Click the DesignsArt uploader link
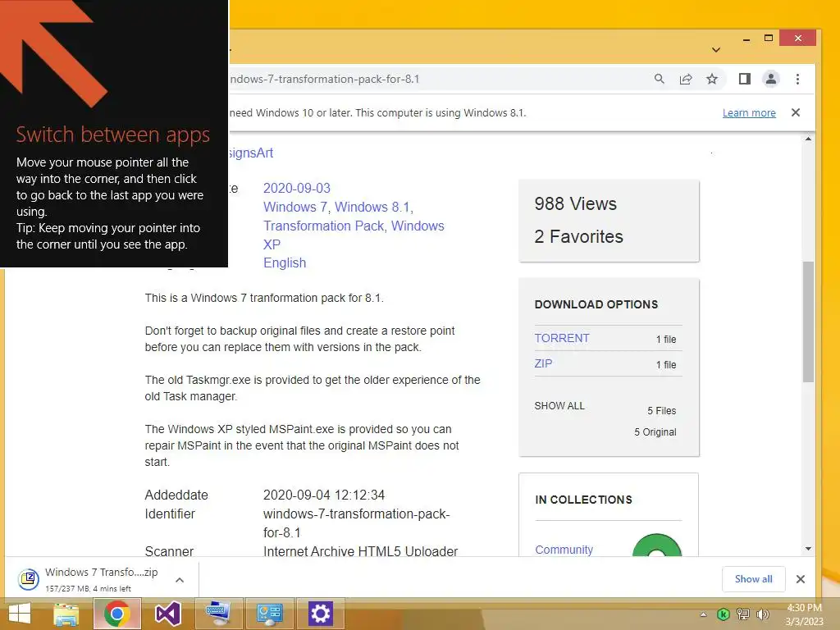Viewport: 840px width, 630px height. pyautogui.click(x=251, y=153)
